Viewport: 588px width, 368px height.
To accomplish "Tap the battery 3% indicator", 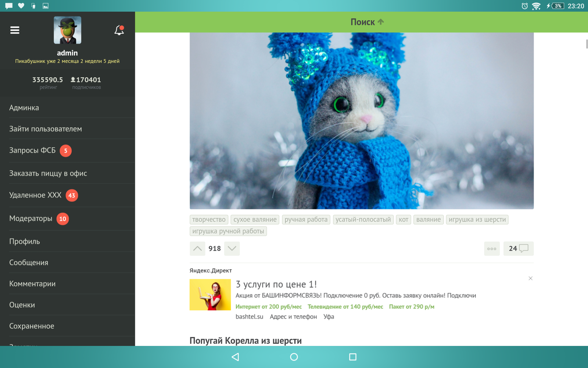I will coord(558,6).
